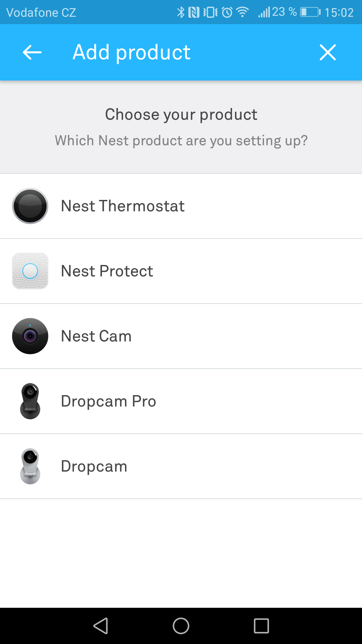Select the Nest Thermostat label

coord(123,206)
